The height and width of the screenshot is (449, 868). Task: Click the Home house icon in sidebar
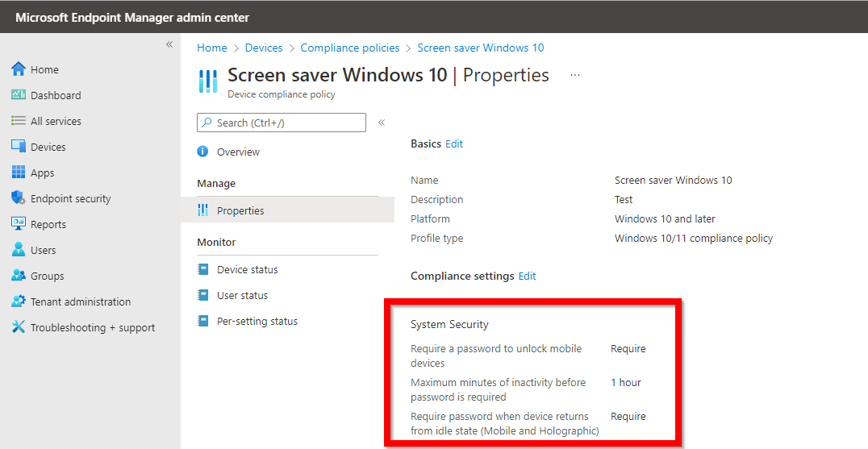19,69
